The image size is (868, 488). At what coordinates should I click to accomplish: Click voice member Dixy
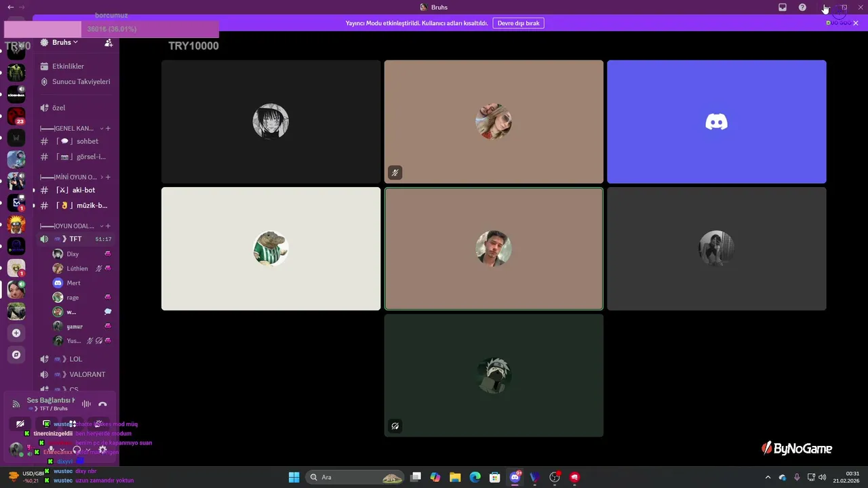pyautogui.click(x=81, y=253)
